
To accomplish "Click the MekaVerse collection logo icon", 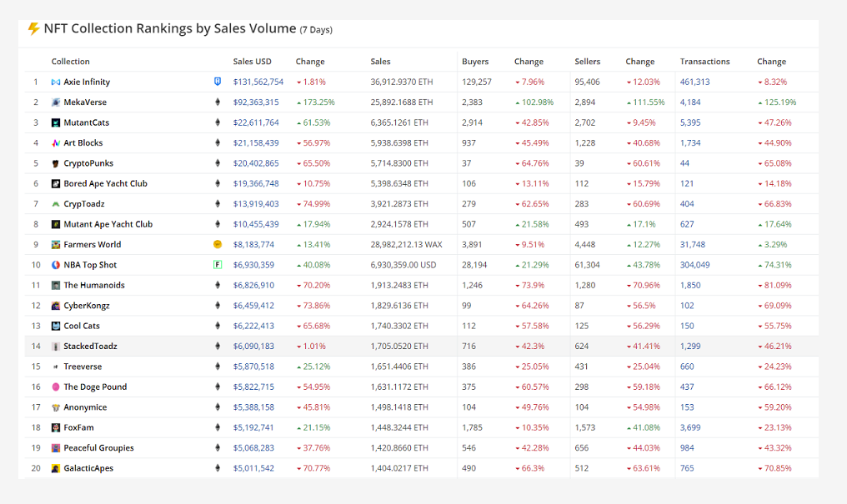I will (56, 102).
